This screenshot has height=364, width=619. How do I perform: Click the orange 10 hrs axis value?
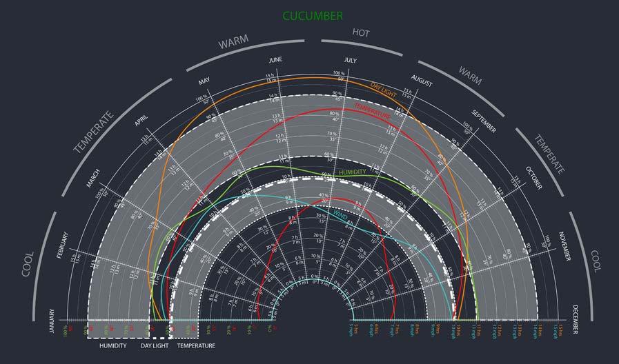pos(458,330)
